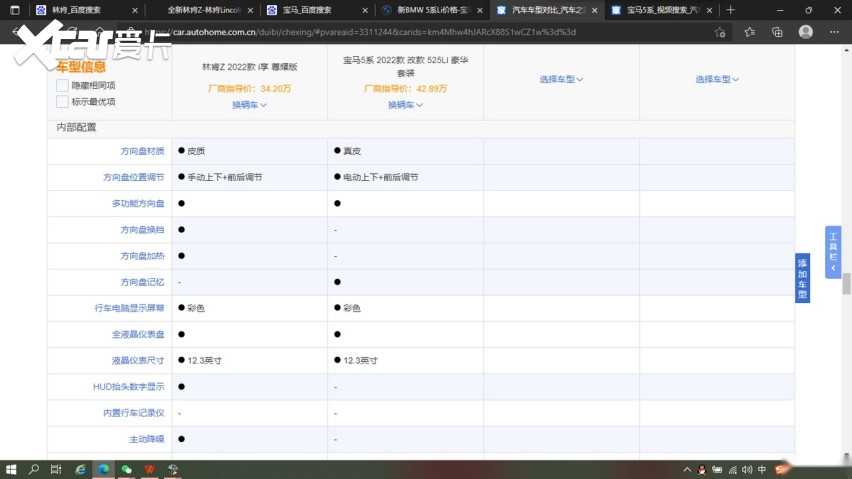852x479 pixels.
Task: Expand 换辆车 dropdown under 林肯Z
Action: point(249,105)
